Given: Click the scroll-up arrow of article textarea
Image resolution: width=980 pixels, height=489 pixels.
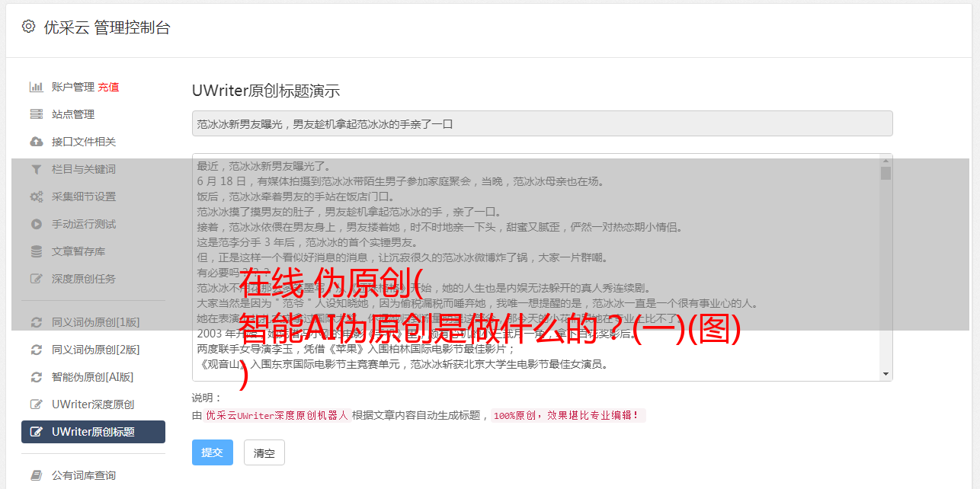Looking at the screenshot, I should pos(886,160).
